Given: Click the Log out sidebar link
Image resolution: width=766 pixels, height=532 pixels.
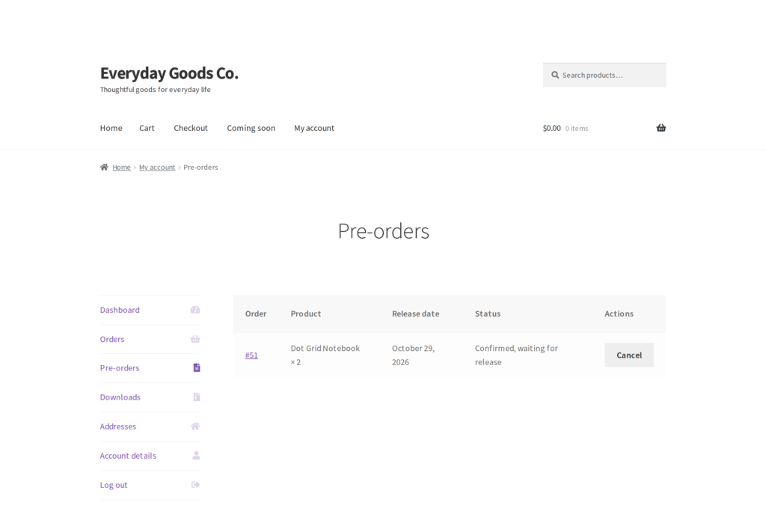Looking at the screenshot, I should [114, 485].
